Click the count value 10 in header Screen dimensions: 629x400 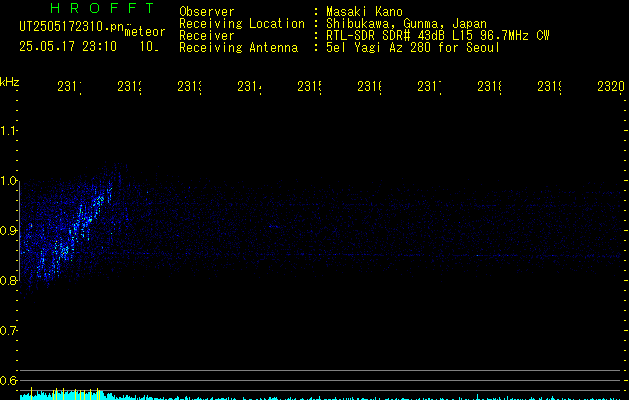pos(149,47)
